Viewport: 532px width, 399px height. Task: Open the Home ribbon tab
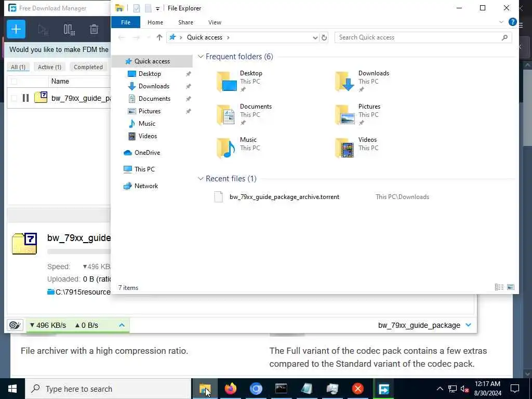point(155,22)
